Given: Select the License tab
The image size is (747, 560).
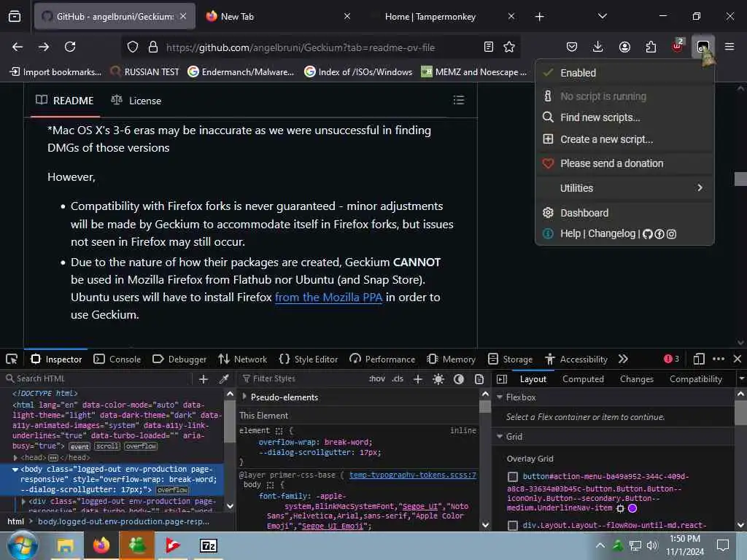Looking at the screenshot, I should pos(136,101).
